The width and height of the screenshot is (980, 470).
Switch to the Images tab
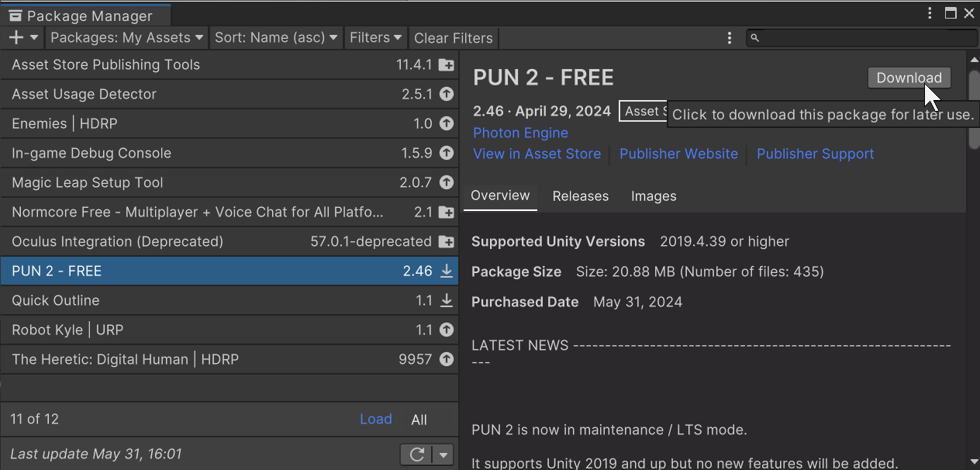(653, 196)
